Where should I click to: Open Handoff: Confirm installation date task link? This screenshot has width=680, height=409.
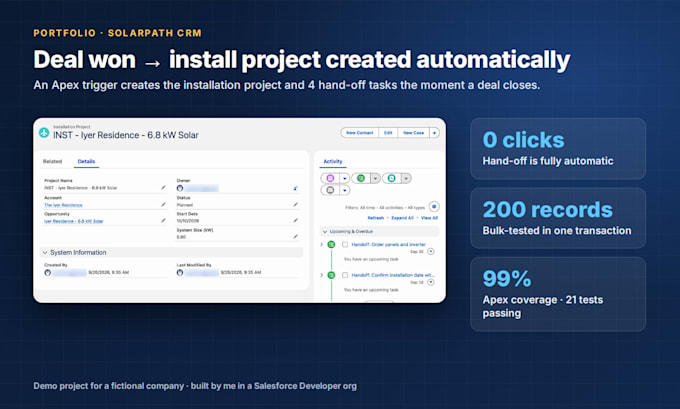(393, 275)
